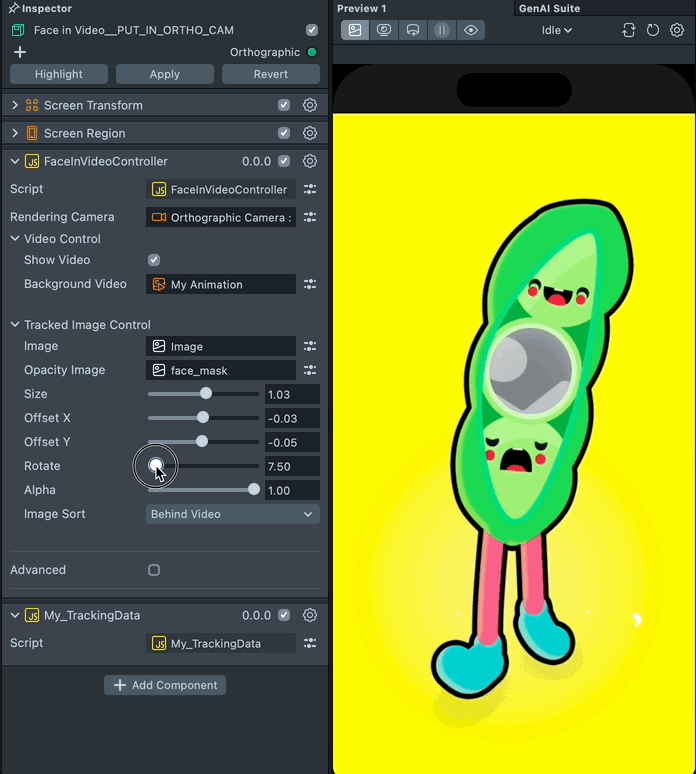This screenshot has width=696, height=774.
Task: Open Screen Transform settings gear
Action: pos(309,105)
